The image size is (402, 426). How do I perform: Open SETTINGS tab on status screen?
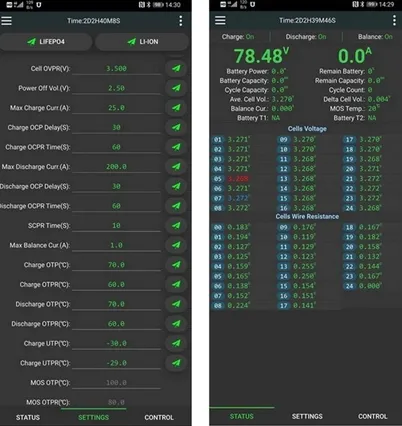307,416
